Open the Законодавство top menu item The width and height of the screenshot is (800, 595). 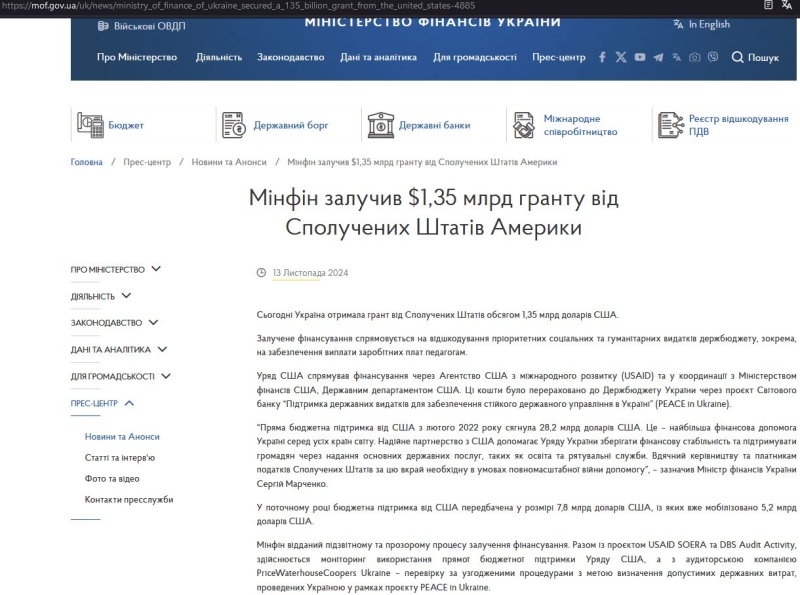[291, 58]
